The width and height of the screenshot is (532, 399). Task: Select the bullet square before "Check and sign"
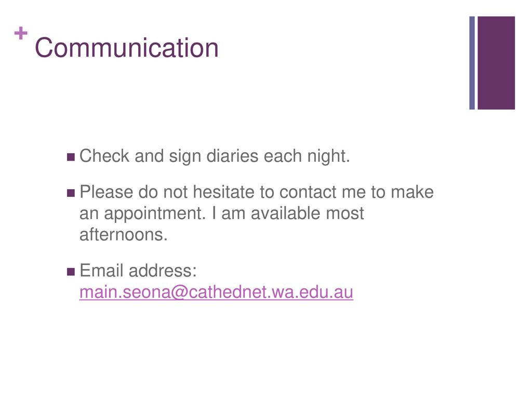pyautogui.click(x=71, y=157)
